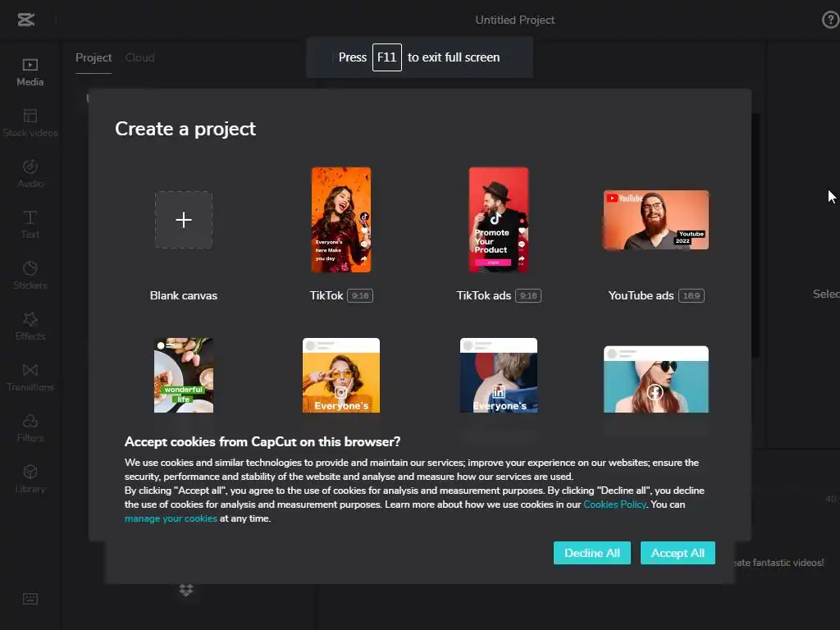Click the plus Blank canvas tile
This screenshot has height=630, width=840.
184,220
